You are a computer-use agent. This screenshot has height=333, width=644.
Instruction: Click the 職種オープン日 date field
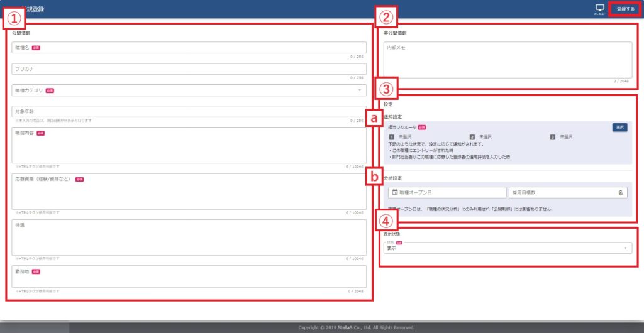click(x=450, y=192)
